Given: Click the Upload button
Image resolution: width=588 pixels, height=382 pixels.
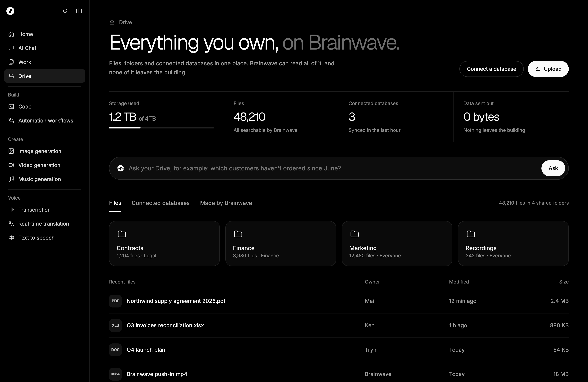Looking at the screenshot, I should pyautogui.click(x=548, y=69).
